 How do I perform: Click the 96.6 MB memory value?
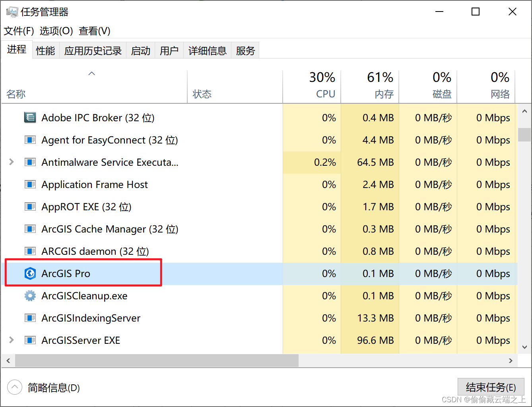tap(375, 340)
